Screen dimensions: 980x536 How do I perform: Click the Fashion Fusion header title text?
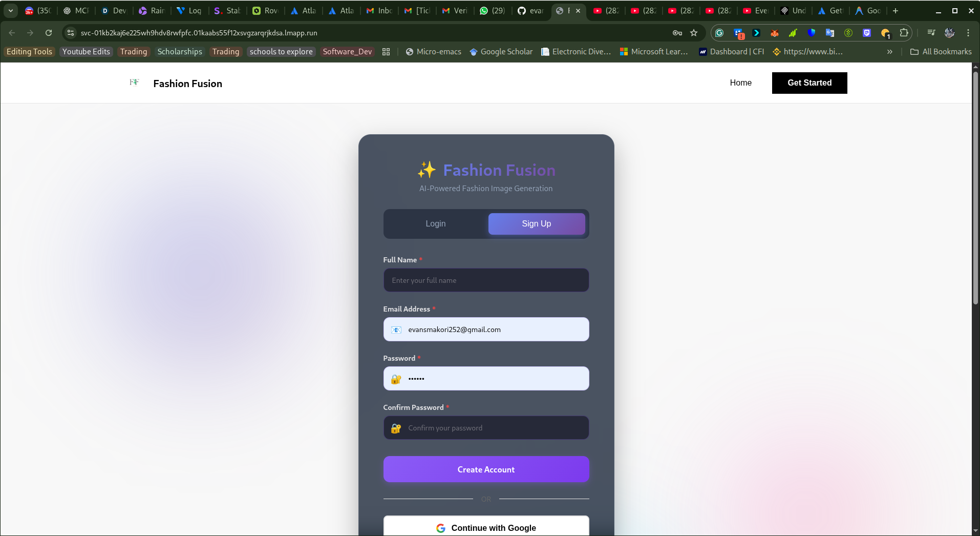point(187,84)
